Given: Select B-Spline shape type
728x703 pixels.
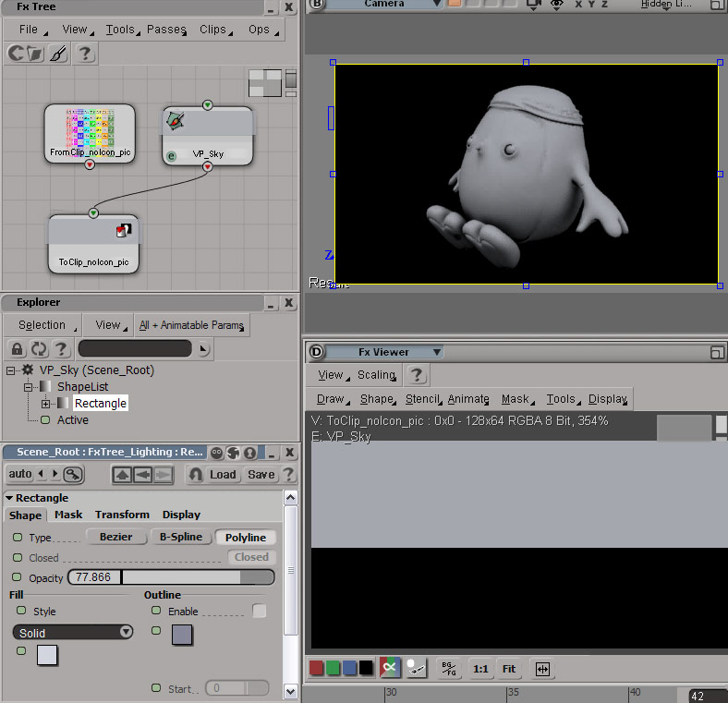Looking at the screenshot, I should pyautogui.click(x=181, y=537).
